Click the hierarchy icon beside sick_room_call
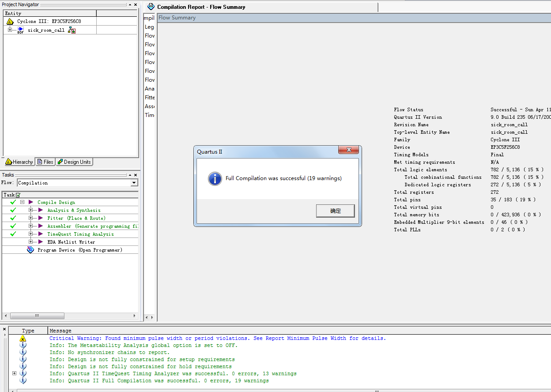The image size is (551, 392). coord(72,30)
